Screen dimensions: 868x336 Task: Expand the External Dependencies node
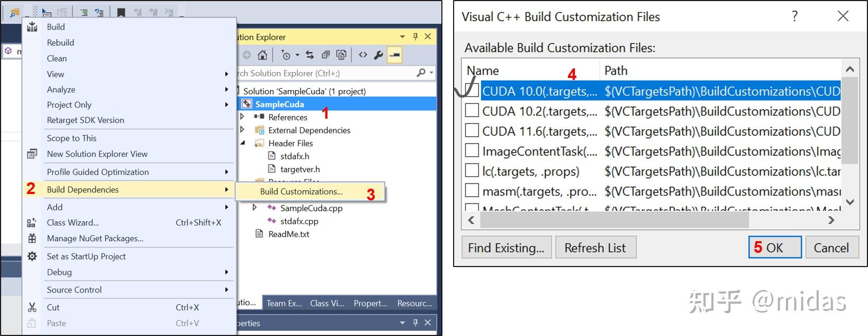tap(242, 130)
